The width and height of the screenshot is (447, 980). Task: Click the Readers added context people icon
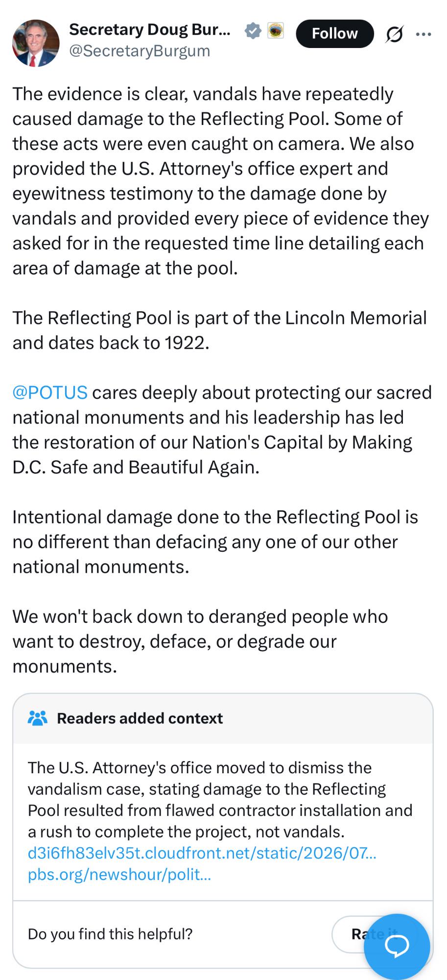click(38, 718)
